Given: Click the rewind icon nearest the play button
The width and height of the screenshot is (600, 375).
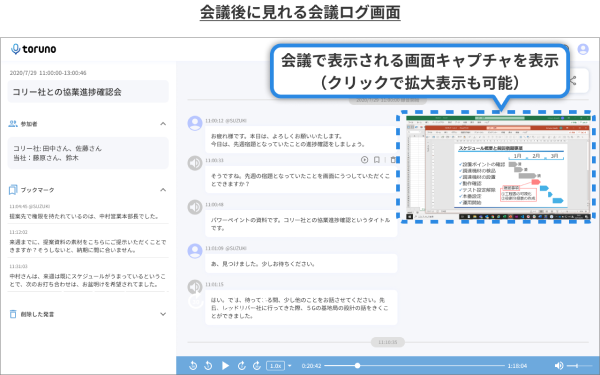Looking at the screenshot, I should click(208, 366).
